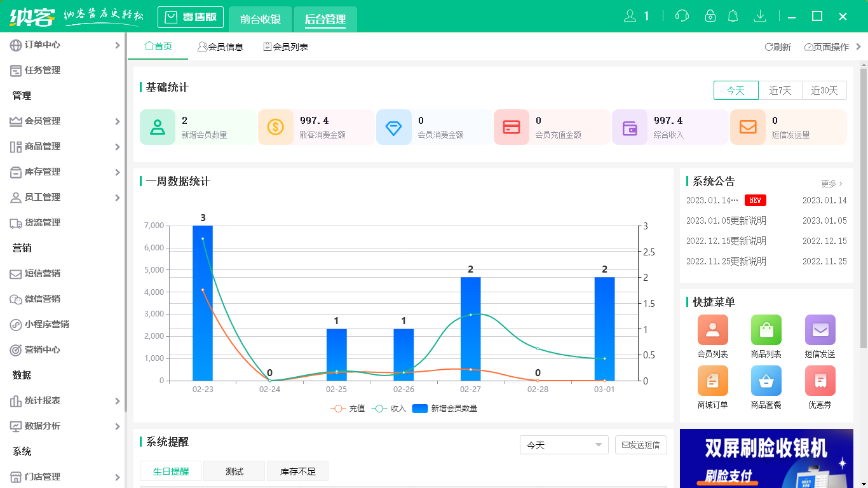Screen dimensions: 868x488
Task: Click the download icon in the top bar
Action: coord(760,15)
